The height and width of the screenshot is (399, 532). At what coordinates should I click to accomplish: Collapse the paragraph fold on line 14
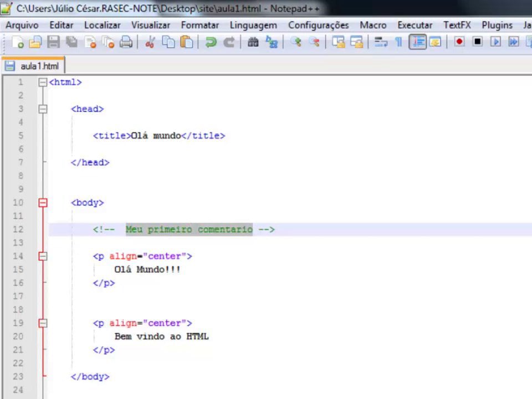point(43,256)
